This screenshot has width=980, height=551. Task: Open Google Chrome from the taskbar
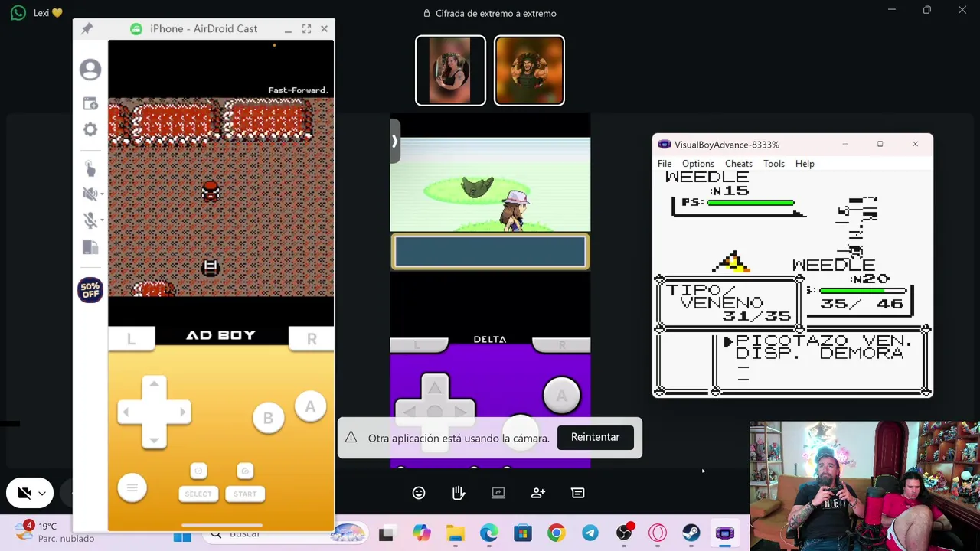coord(556,533)
